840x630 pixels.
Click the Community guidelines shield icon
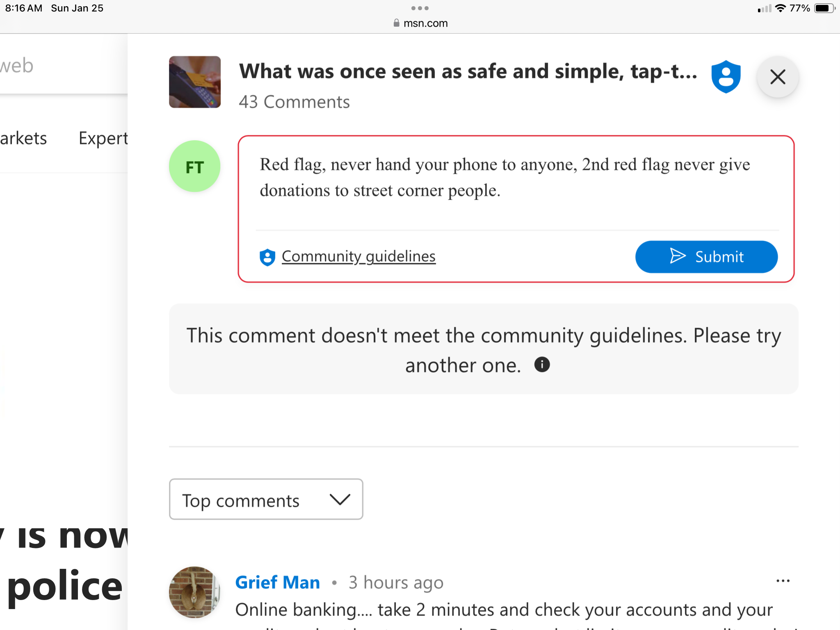(267, 257)
